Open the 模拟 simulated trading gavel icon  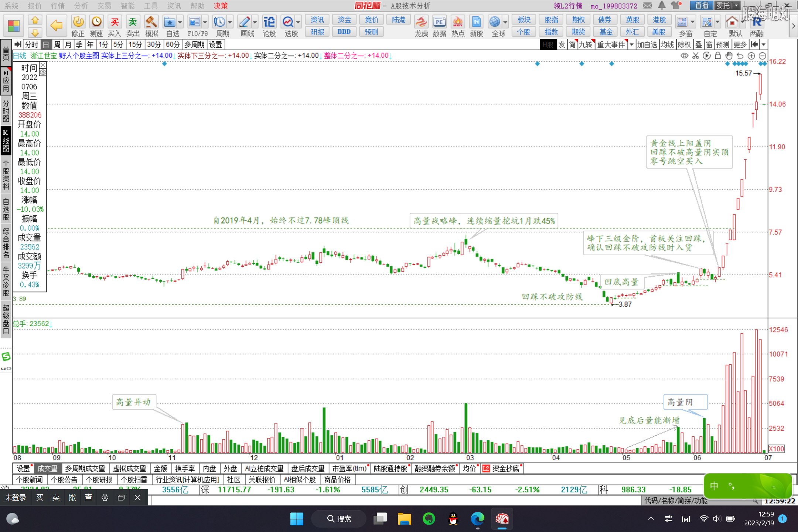click(151, 26)
